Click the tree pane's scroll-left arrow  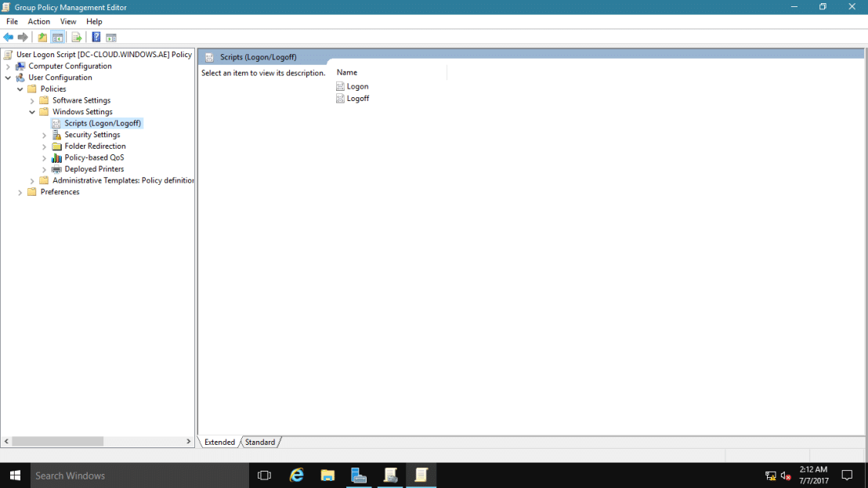pos(6,442)
